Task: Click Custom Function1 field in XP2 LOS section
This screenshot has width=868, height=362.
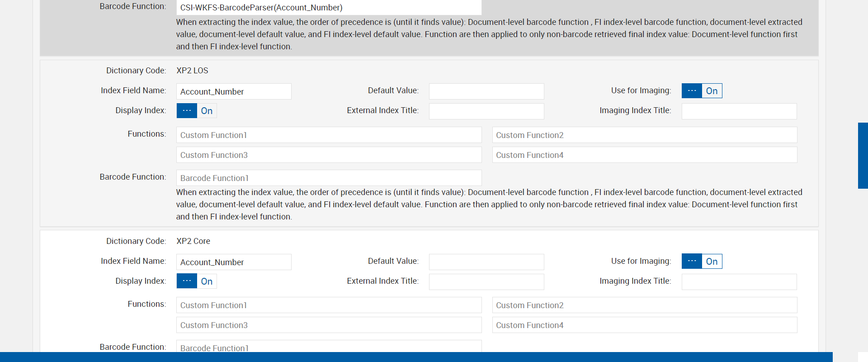Action: tap(329, 135)
